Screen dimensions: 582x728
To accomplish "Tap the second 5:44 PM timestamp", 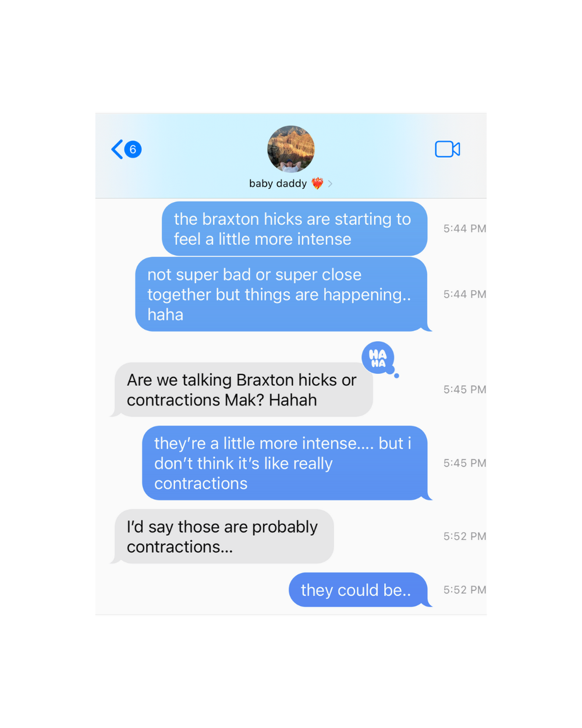I will pyautogui.click(x=464, y=294).
